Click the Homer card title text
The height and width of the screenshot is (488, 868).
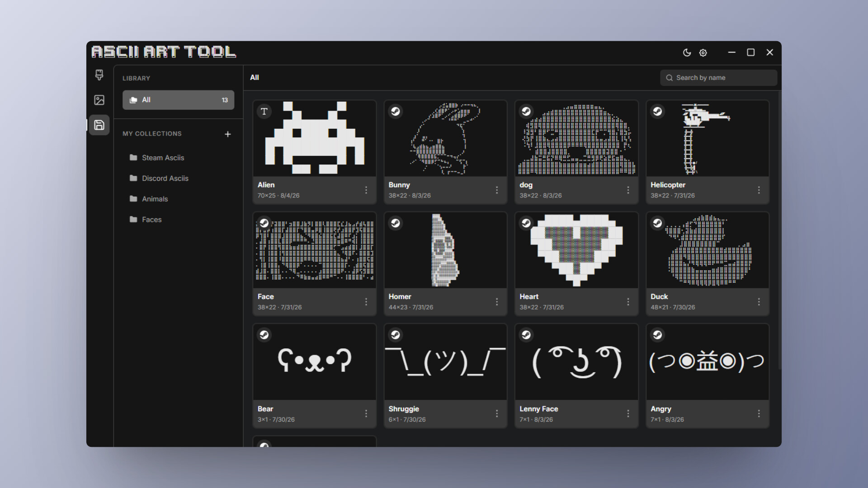400,296
